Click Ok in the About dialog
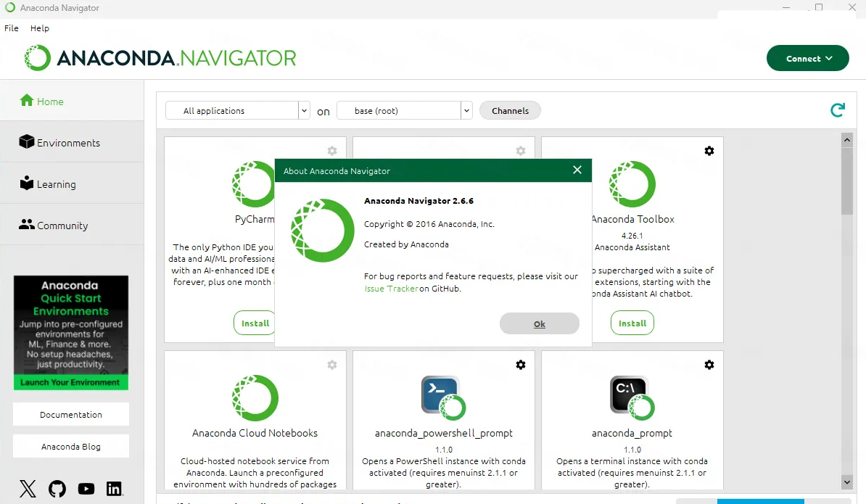The width and height of the screenshot is (866, 504). (540, 323)
